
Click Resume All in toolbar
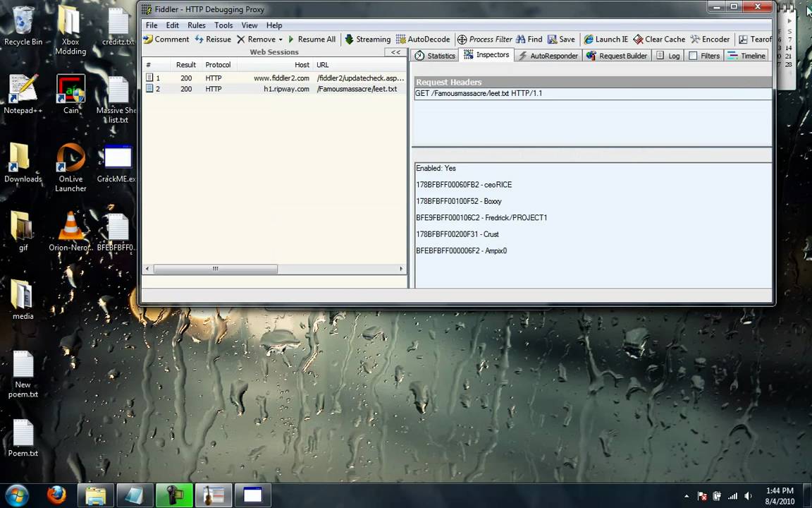[312, 40]
